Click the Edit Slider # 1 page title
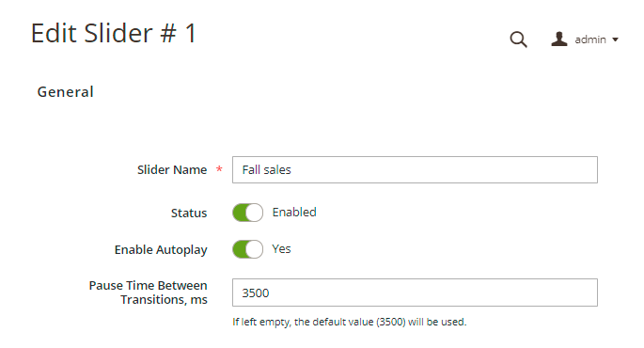Screen dimensions: 644x348 [x=114, y=33]
